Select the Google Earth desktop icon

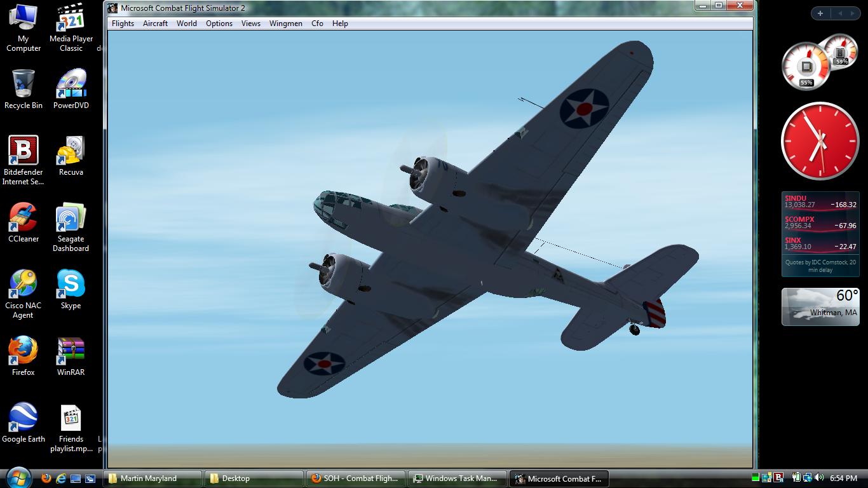point(24,423)
